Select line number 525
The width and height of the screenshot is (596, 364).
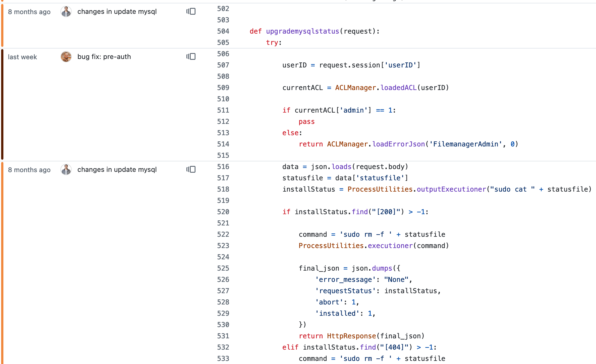223,268
